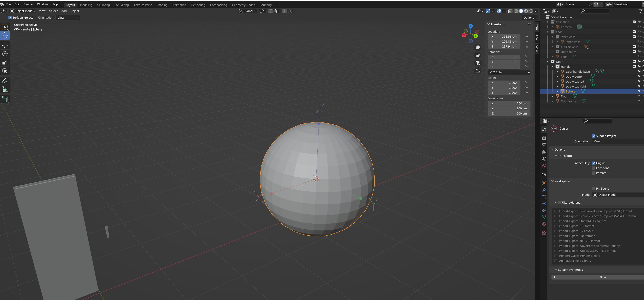Toggle Import-Export STL format add-on checkbox

click(x=555, y=226)
